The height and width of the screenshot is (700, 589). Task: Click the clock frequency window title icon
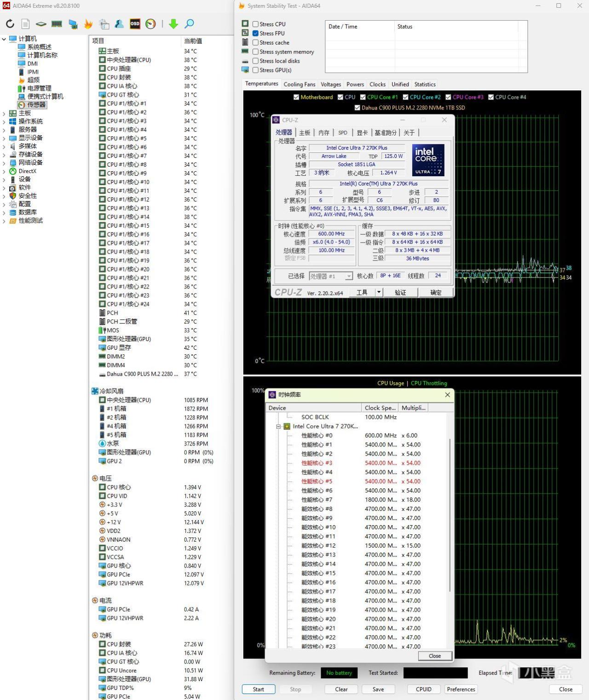tap(272, 395)
